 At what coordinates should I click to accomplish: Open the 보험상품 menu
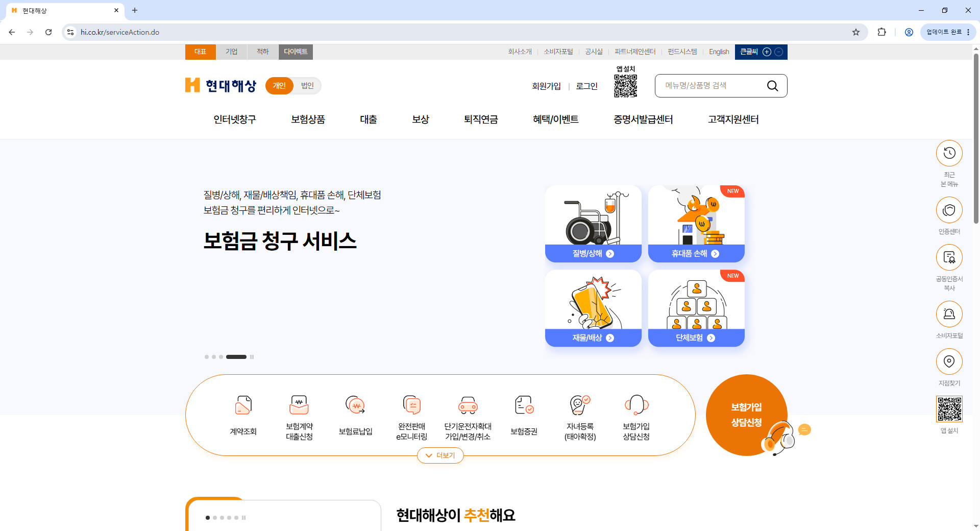tap(308, 119)
